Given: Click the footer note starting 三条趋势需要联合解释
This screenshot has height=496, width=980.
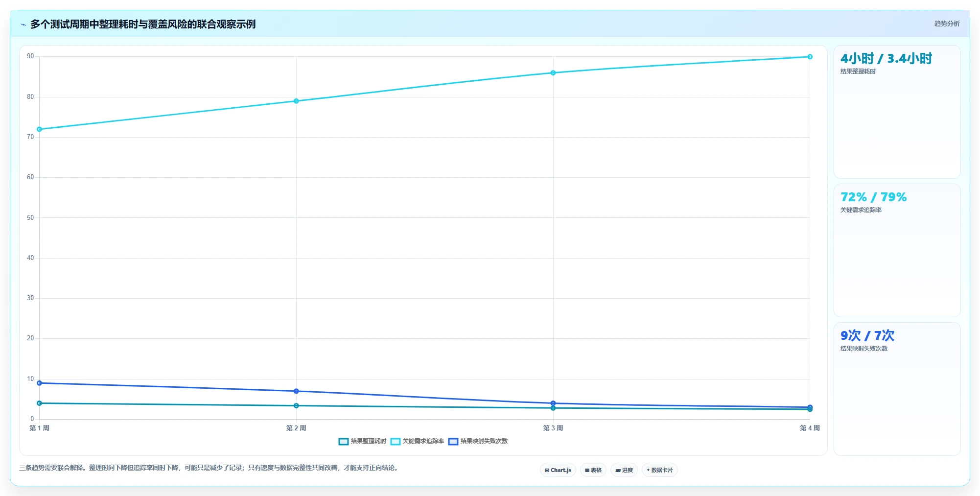Looking at the screenshot, I should (210, 468).
